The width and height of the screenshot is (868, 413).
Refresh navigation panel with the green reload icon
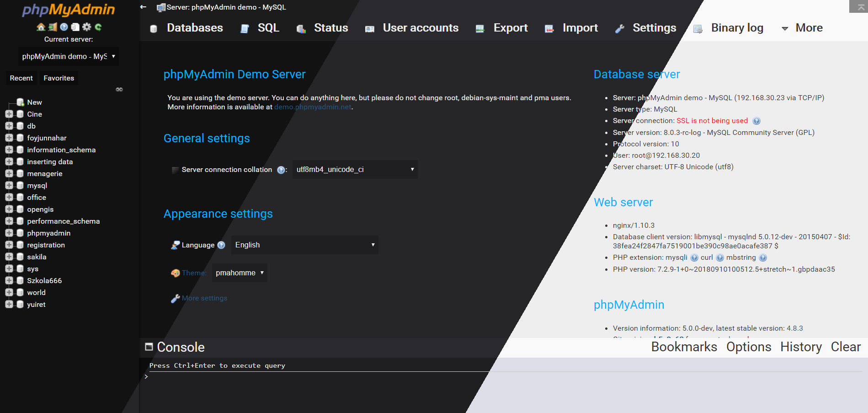(98, 27)
